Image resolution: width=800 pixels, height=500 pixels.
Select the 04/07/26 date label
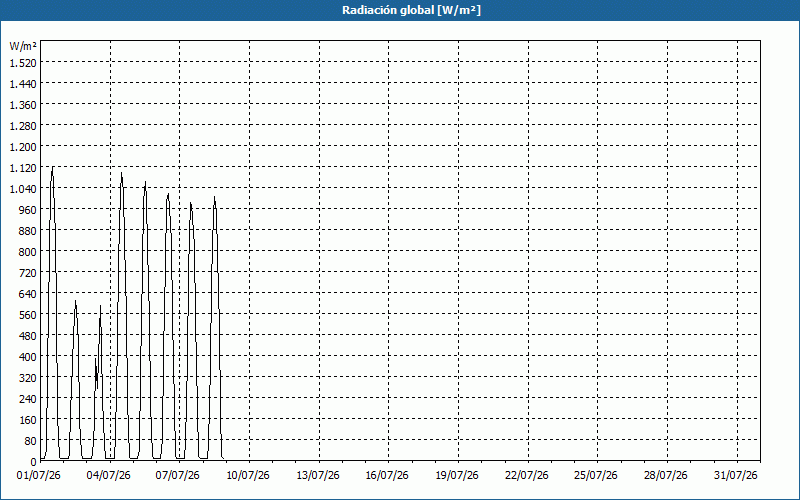[x=108, y=476]
